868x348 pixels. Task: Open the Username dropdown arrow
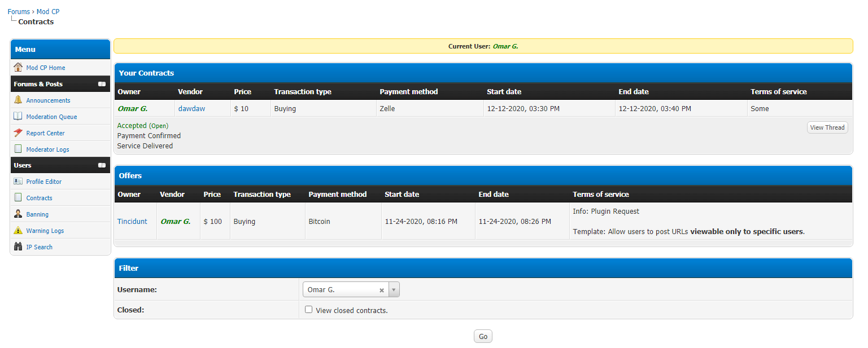click(x=394, y=290)
